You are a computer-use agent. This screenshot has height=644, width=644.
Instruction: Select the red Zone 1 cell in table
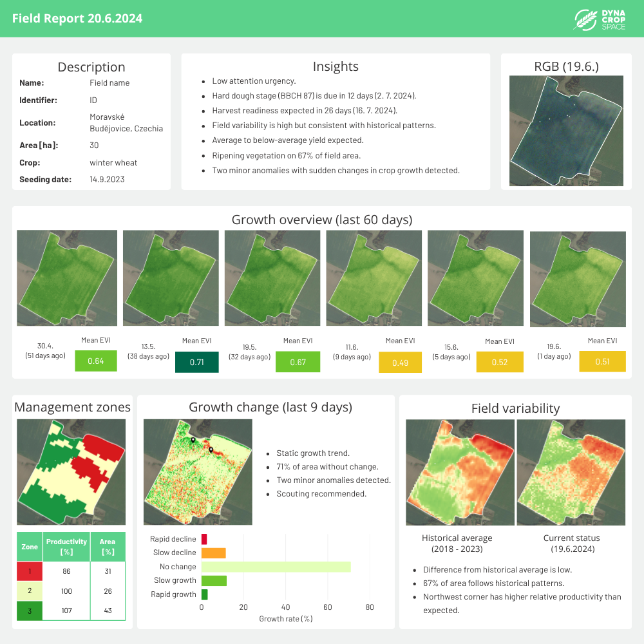point(30,571)
